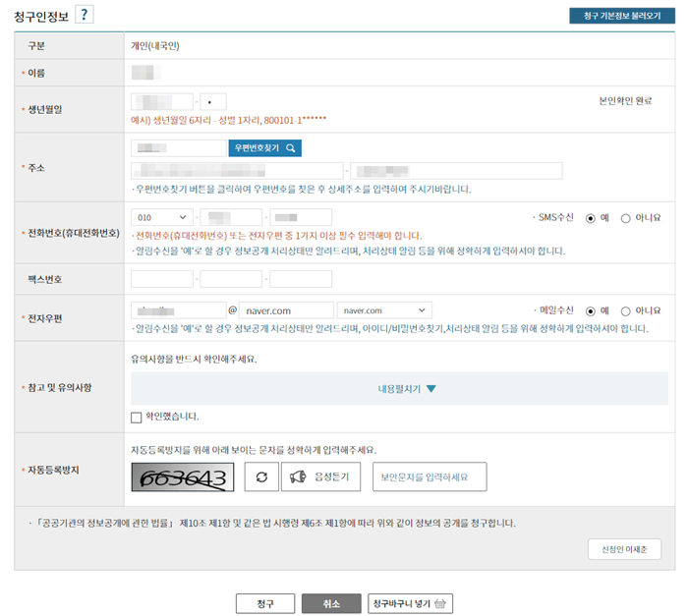Click the gender digit input field

213,102
